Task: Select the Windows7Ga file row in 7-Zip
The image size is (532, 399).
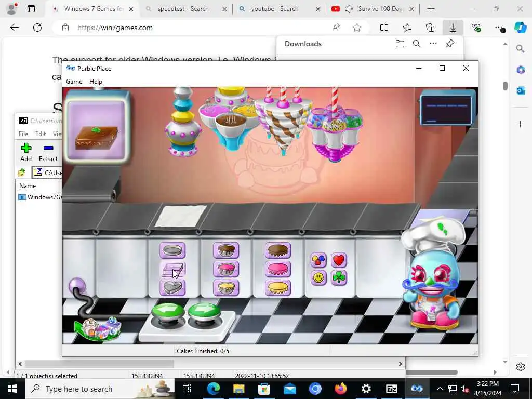Action: (40, 197)
